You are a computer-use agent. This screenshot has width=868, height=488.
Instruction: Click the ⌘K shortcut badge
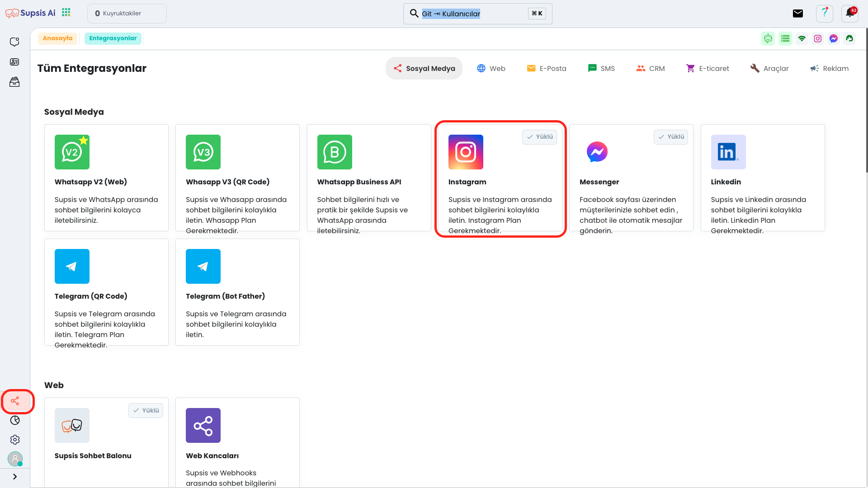point(537,14)
